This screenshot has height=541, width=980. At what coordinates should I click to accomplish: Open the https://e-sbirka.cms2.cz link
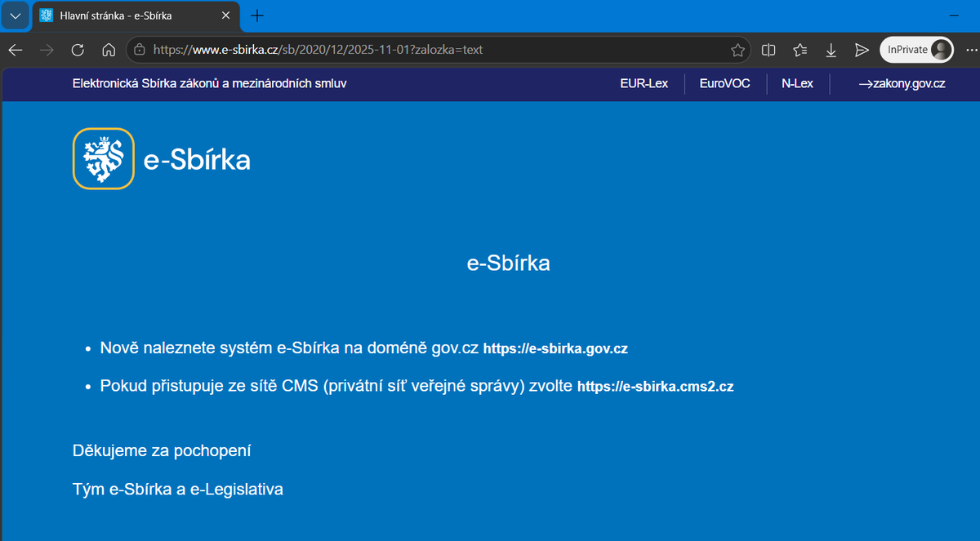656,387
